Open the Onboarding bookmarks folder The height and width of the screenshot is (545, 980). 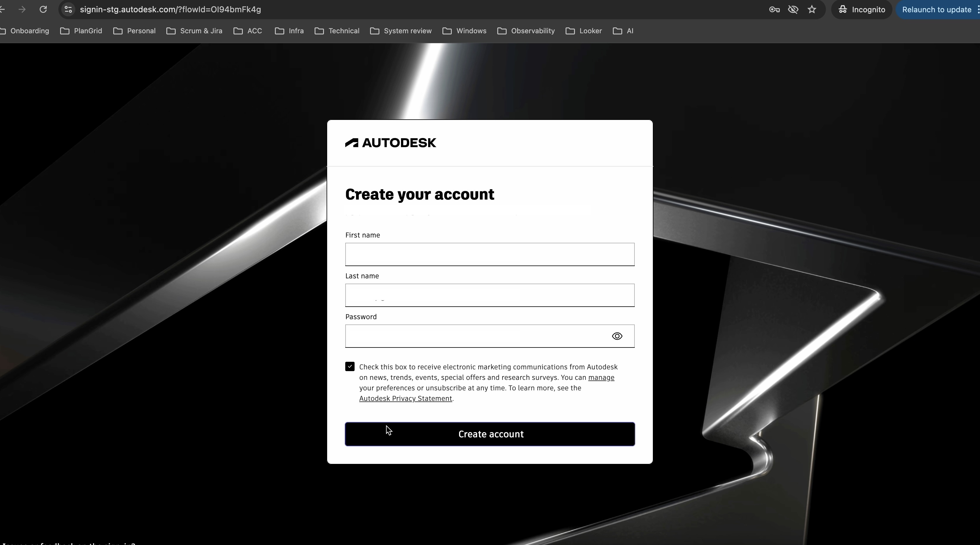point(25,31)
